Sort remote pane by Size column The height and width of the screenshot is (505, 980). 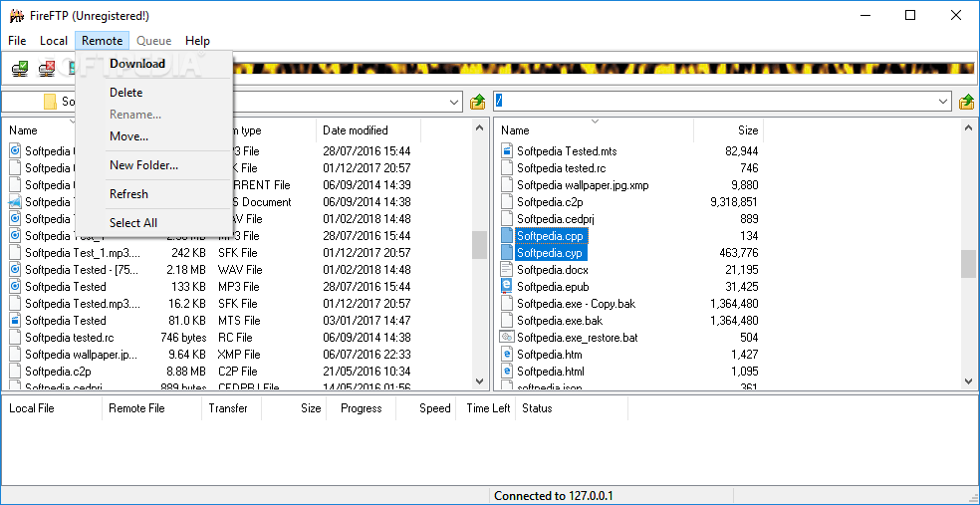coord(729,130)
